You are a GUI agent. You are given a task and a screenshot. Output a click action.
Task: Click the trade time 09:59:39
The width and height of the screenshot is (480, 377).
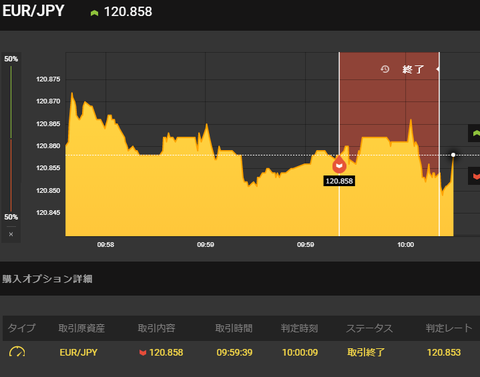coord(234,352)
